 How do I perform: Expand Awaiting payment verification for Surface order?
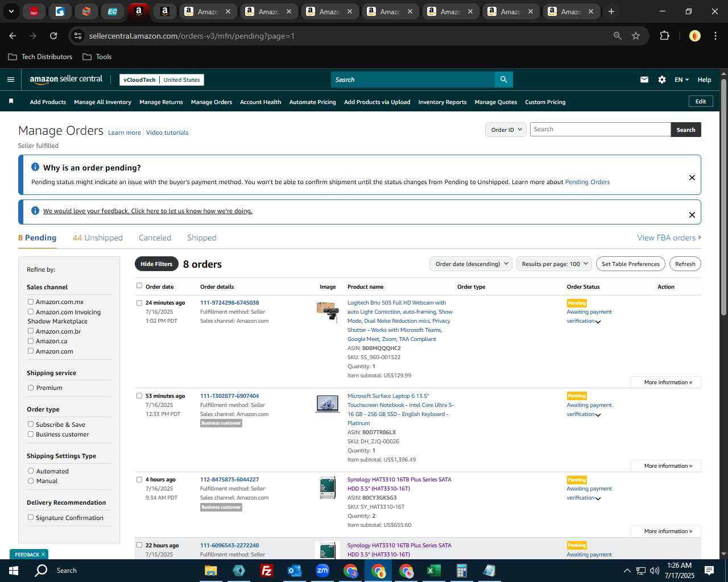click(x=598, y=415)
